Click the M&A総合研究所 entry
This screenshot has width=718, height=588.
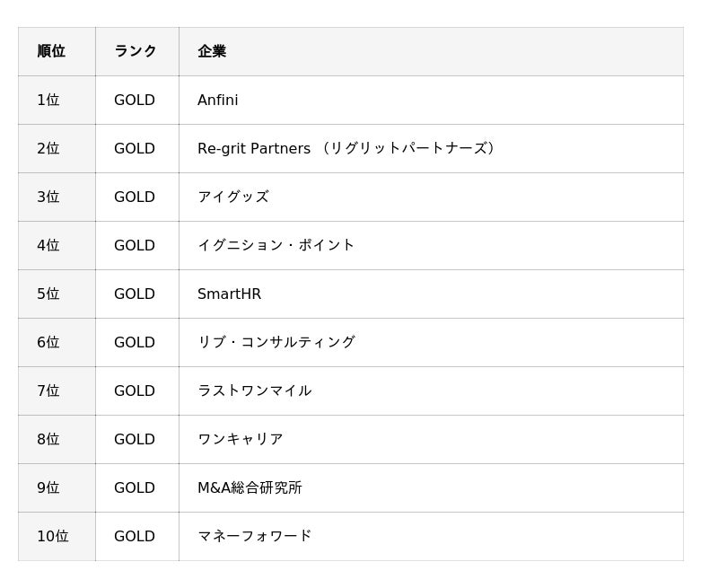click(x=250, y=488)
